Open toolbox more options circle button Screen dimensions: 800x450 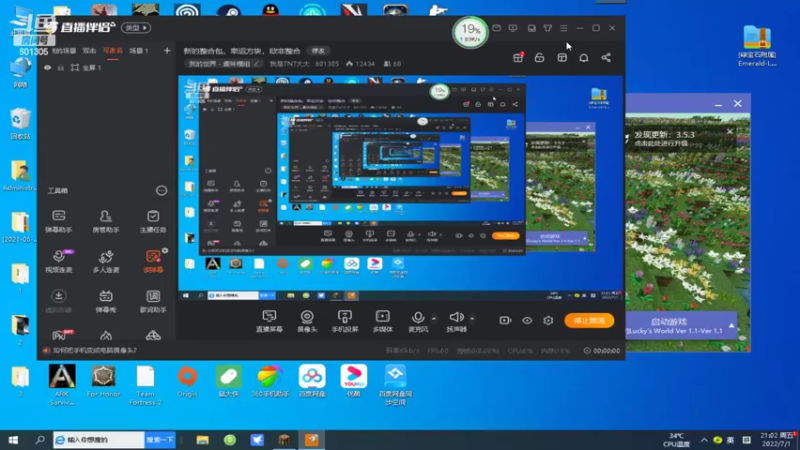pos(161,190)
